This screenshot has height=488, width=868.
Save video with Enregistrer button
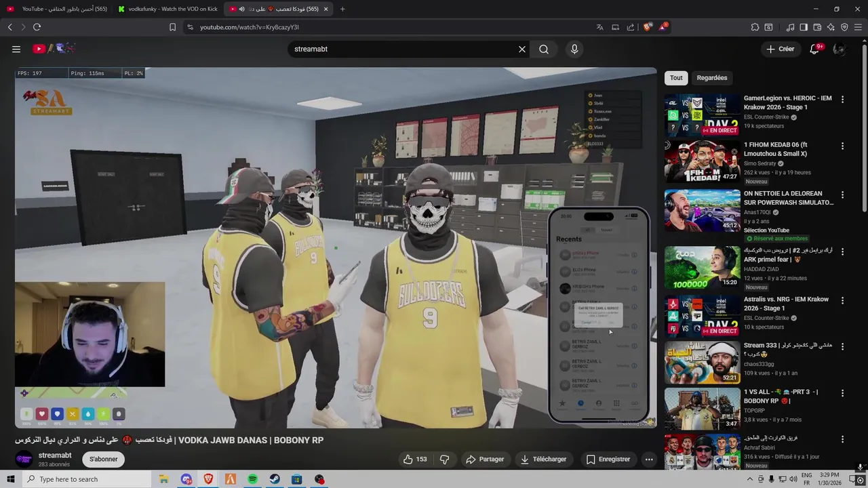pos(608,459)
